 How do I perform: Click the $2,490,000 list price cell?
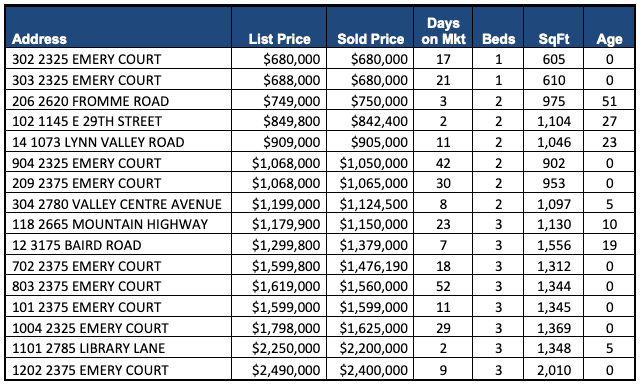pyautogui.click(x=279, y=370)
